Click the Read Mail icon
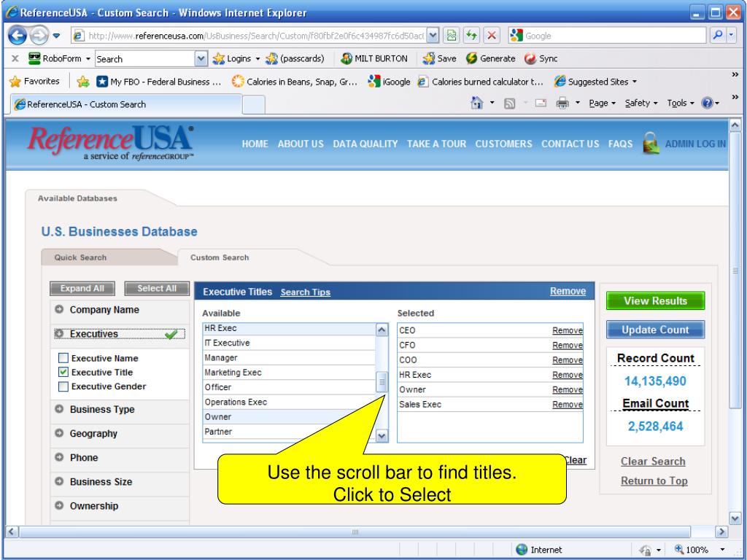 [541, 103]
